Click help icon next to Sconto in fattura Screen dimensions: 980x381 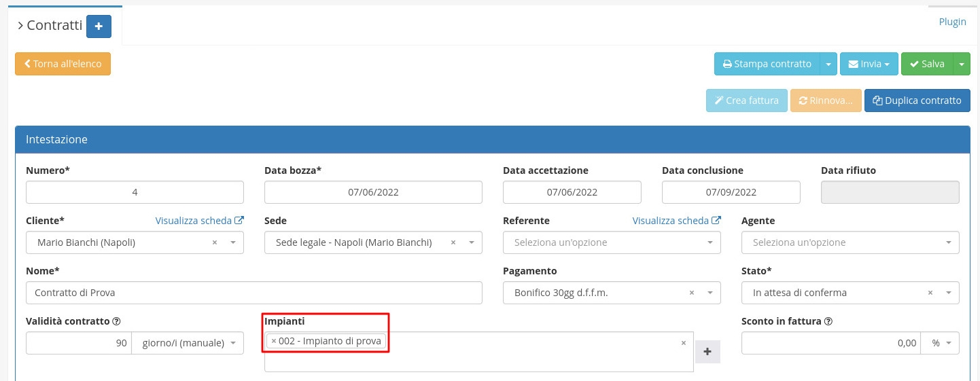point(828,321)
